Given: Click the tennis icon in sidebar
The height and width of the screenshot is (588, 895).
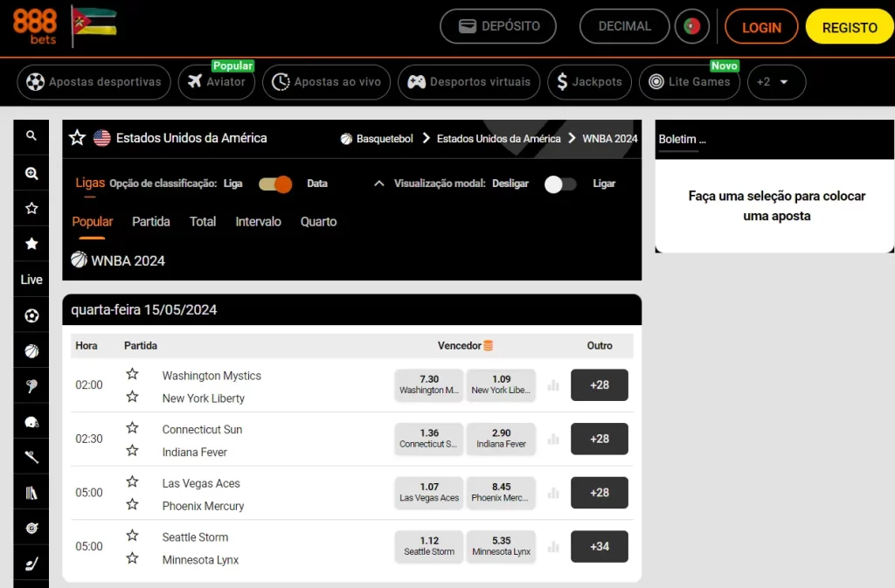Looking at the screenshot, I should click(x=31, y=386).
